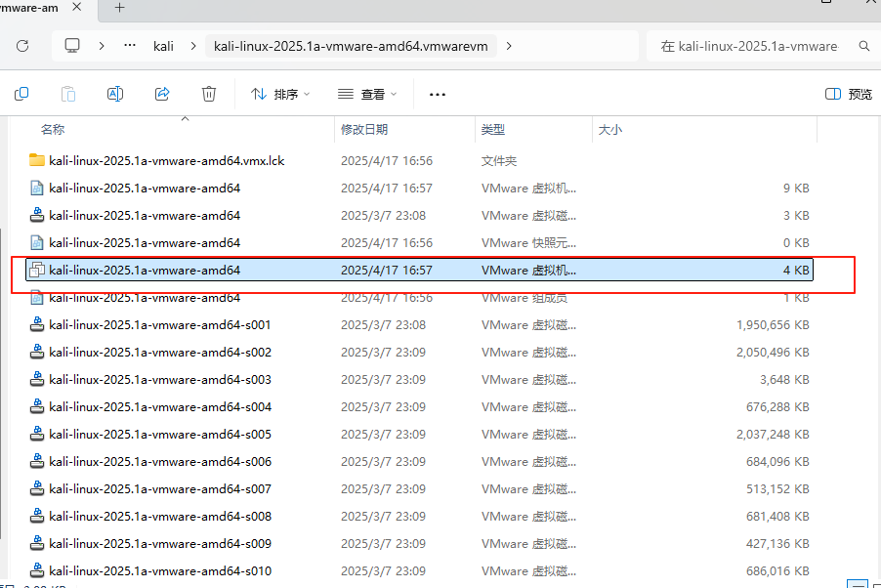
Task: Select the 3 KB VMware virtual disk file
Action: pos(419,215)
